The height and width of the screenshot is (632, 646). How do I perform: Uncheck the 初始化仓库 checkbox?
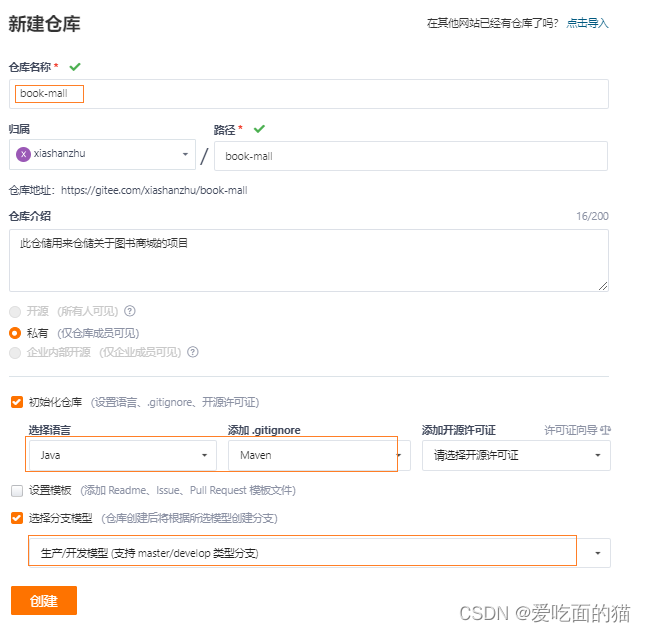[17, 402]
